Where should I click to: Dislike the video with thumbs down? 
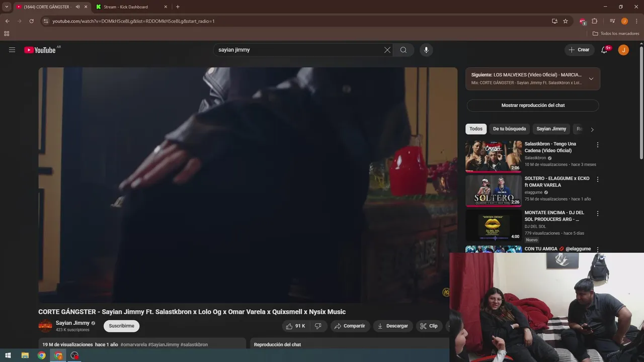point(318,326)
